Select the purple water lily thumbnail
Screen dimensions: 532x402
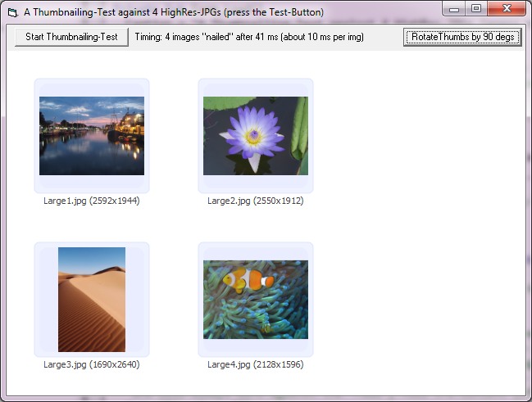256,135
